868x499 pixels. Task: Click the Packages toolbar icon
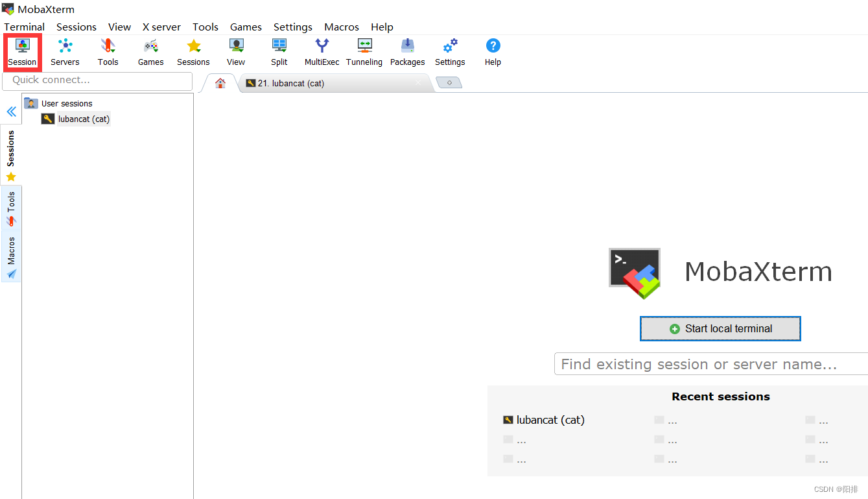point(407,53)
